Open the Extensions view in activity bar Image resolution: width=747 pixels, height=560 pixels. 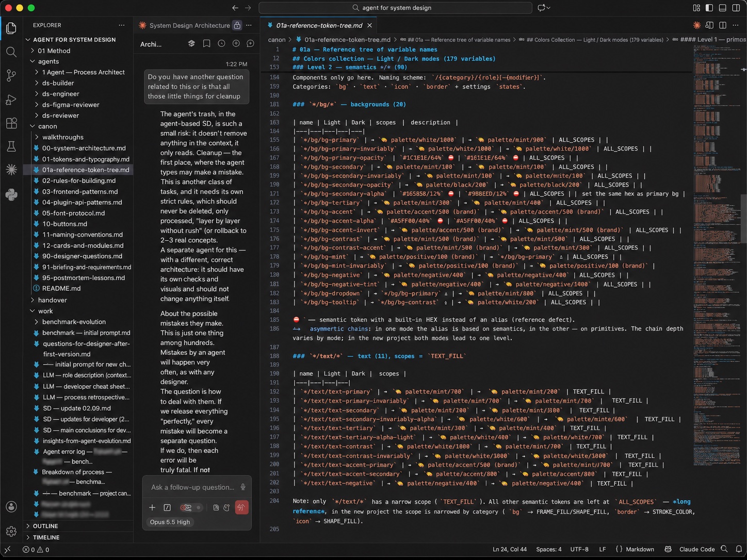11,123
